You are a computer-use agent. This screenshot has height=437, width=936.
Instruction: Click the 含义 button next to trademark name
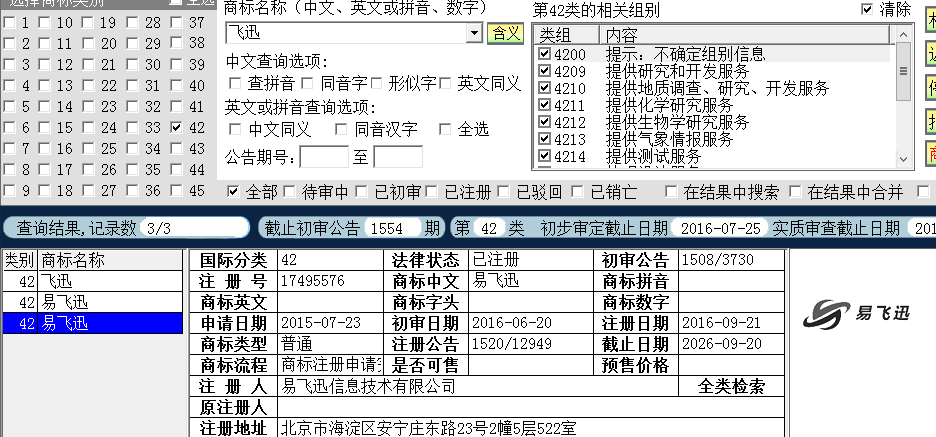[x=506, y=33]
